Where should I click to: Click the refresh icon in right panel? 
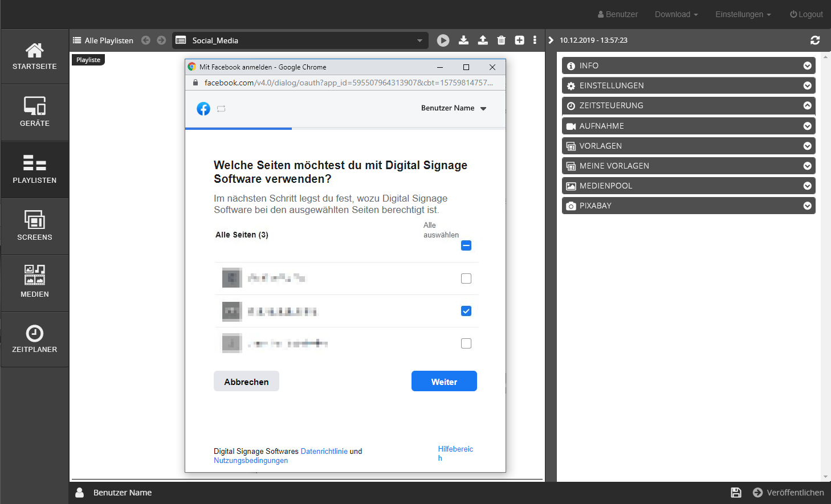tap(815, 40)
